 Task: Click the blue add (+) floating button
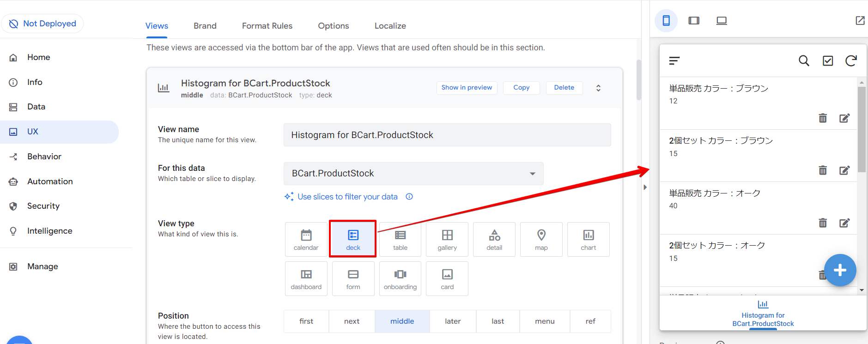pos(840,270)
